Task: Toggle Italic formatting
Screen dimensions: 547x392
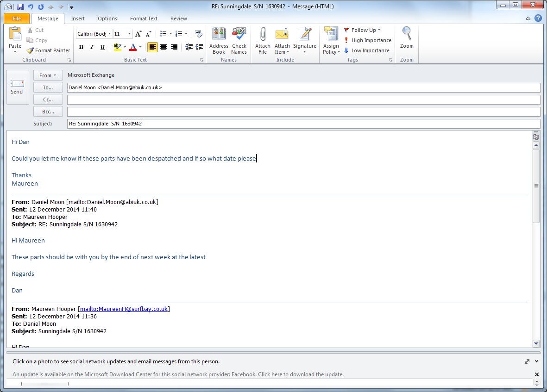Action: [x=92, y=47]
